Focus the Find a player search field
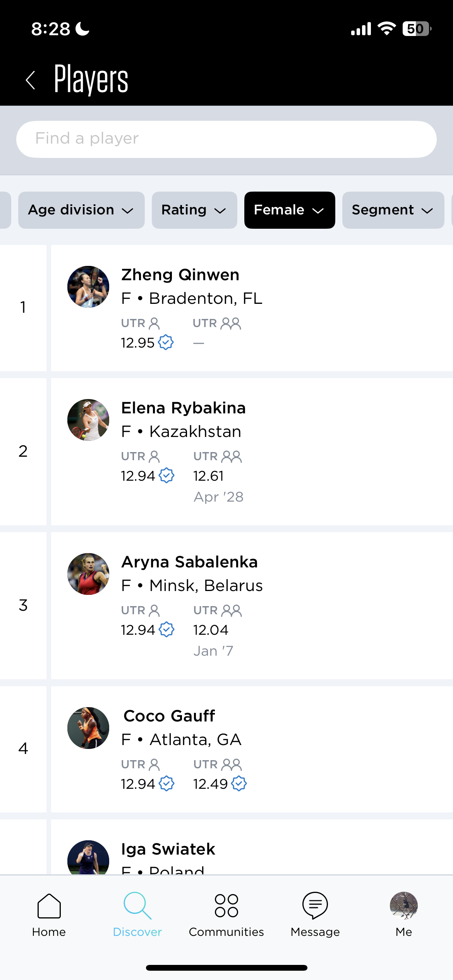Image resolution: width=453 pixels, height=980 pixels. tap(226, 139)
